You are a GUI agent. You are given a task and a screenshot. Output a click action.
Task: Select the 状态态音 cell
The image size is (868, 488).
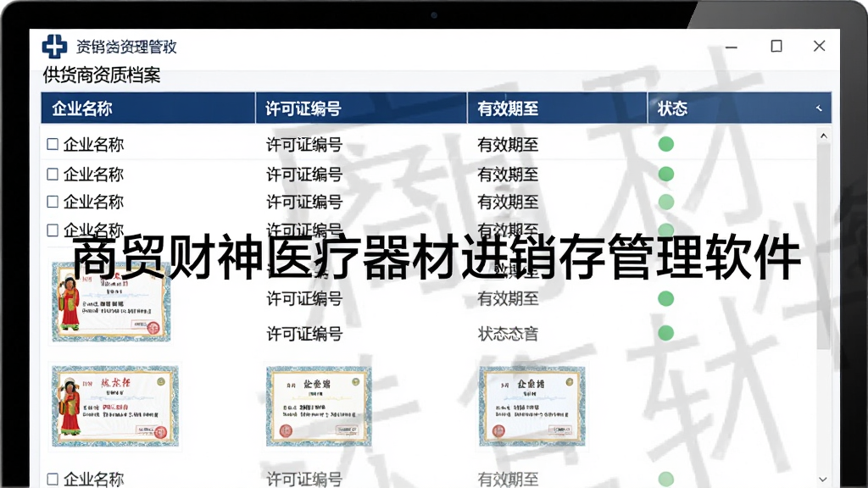[508, 334]
